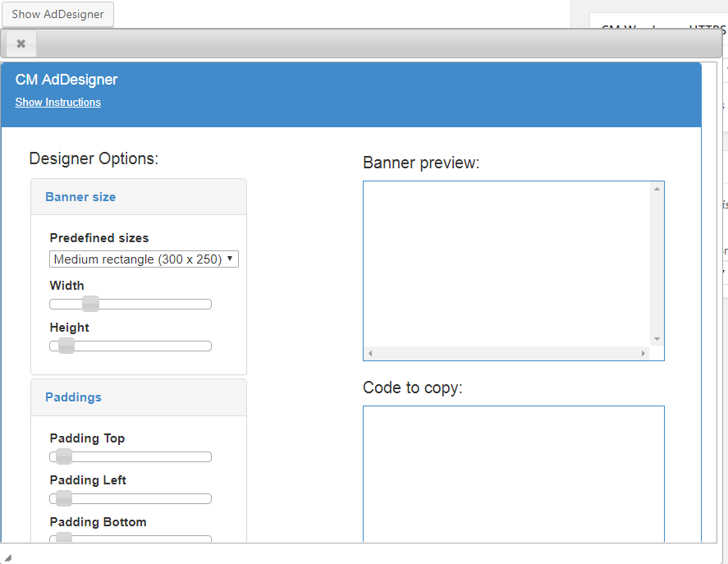Click the Banner preview vertical scrollbar track
The height and width of the screenshot is (564, 728).
[x=657, y=263]
